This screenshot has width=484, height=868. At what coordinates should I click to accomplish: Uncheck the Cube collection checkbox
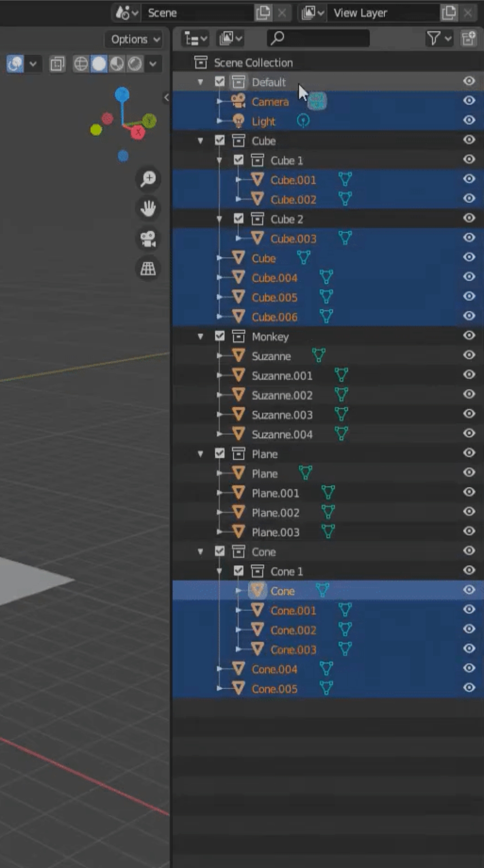tap(219, 140)
